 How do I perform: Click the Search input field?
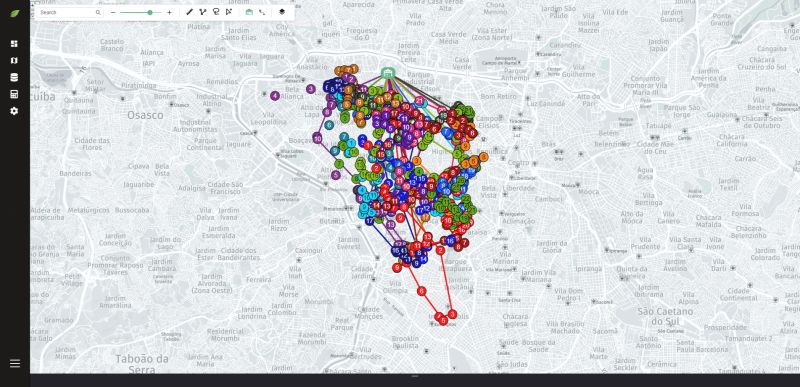[70, 12]
